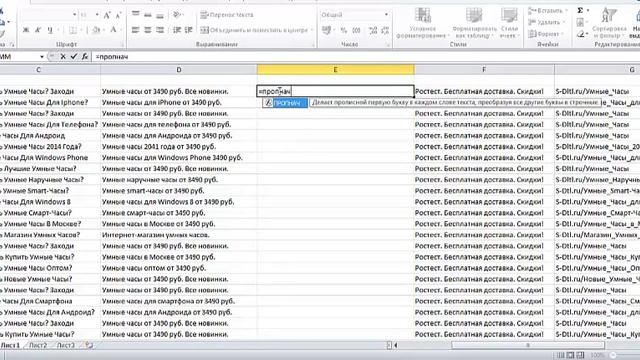
Task: Select cell 'Интернет-магазин умных часов.'
Action: 179,235
